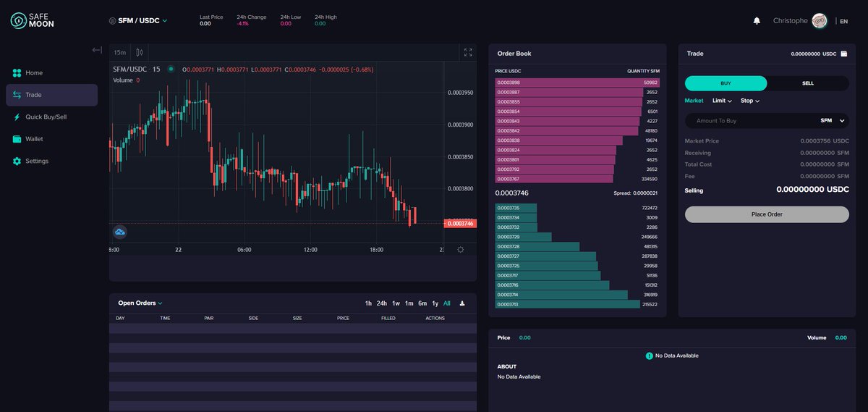Show All orders filter

tap(447, 303)
